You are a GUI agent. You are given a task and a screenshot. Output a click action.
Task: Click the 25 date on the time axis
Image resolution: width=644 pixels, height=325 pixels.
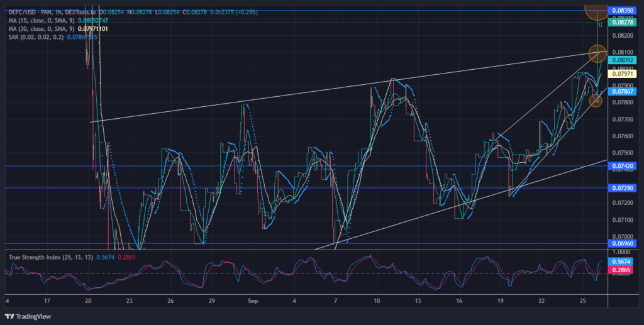click(x=583, y=300)
